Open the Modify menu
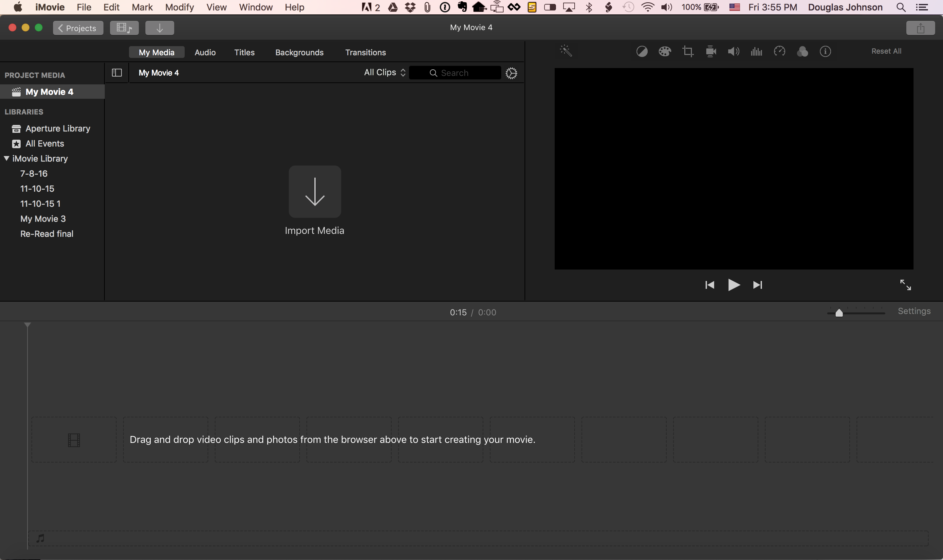The width and height of the screenshot is (943, 560). point(179,7)
